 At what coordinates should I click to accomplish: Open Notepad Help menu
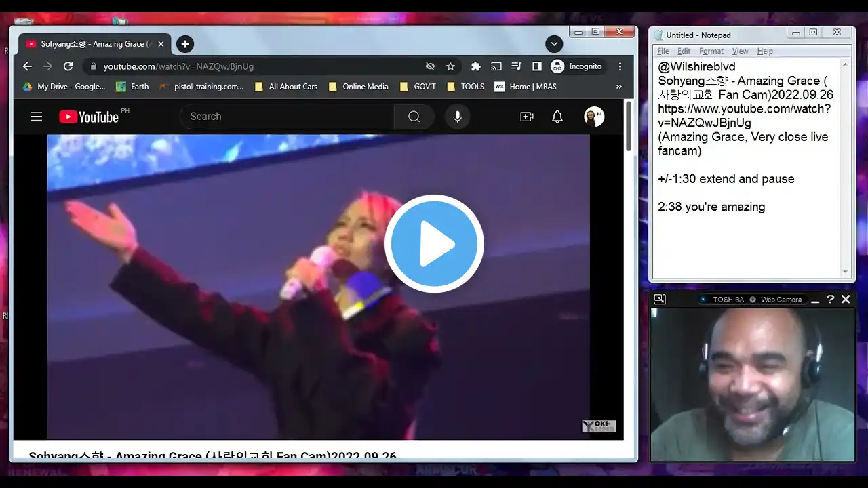click(765, 51)
